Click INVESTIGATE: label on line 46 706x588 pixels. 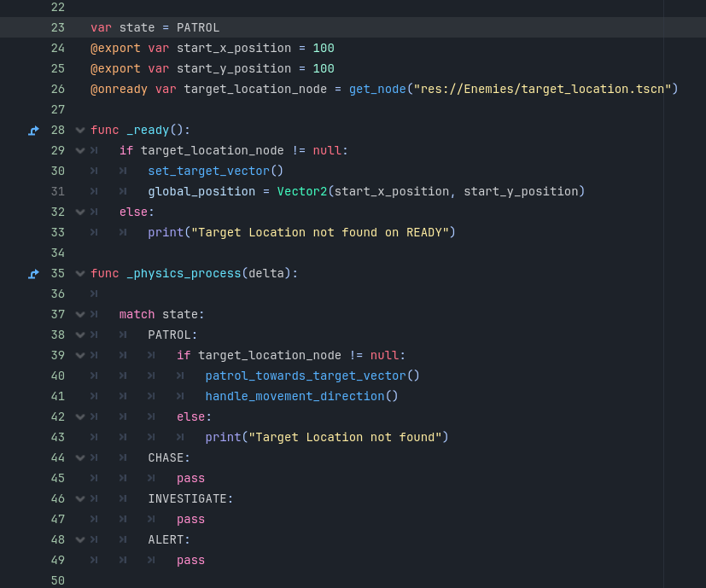(x=191, y=499)
